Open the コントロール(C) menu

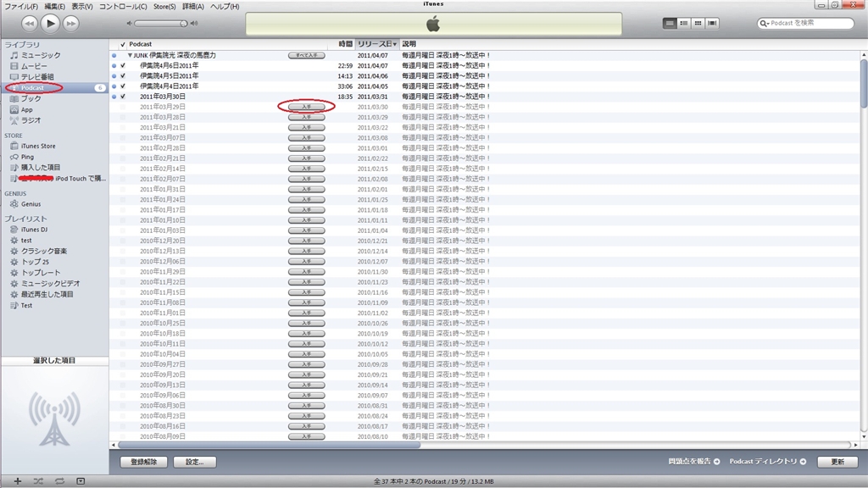coord(123,7)
